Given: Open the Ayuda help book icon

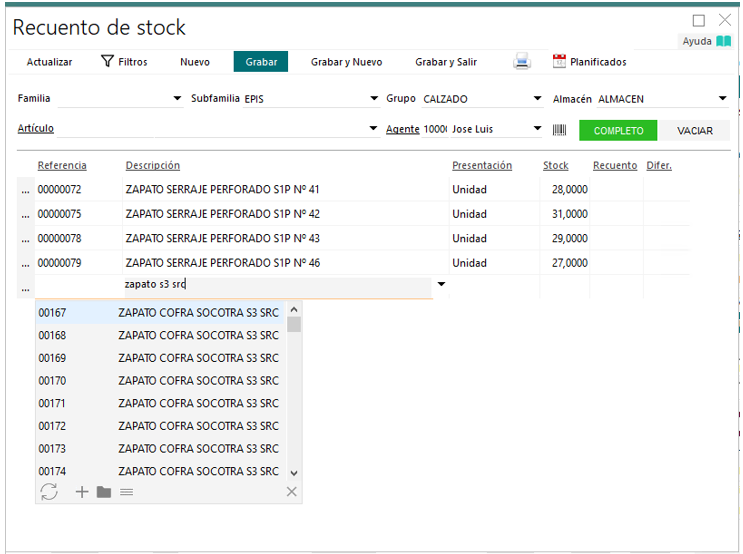Looking at the screenshot, I should [x=723, y=41].
